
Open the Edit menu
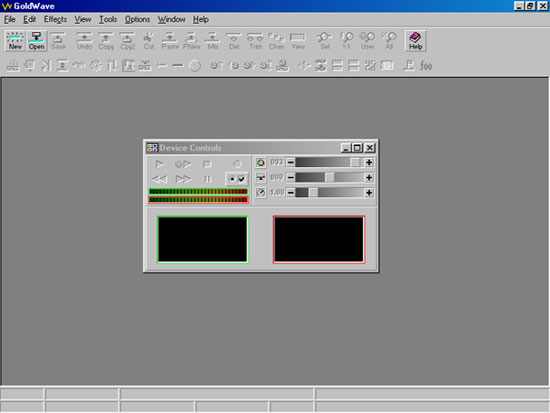[29, 19]
